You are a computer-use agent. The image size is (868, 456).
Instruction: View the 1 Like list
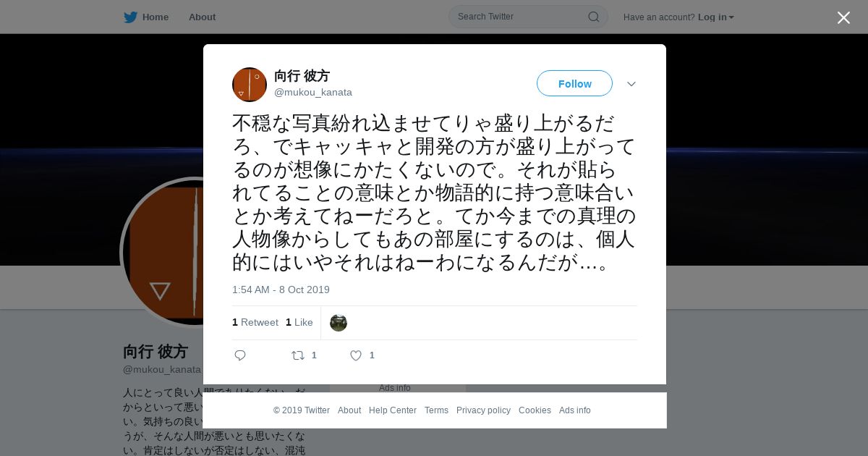pos(299,323)
